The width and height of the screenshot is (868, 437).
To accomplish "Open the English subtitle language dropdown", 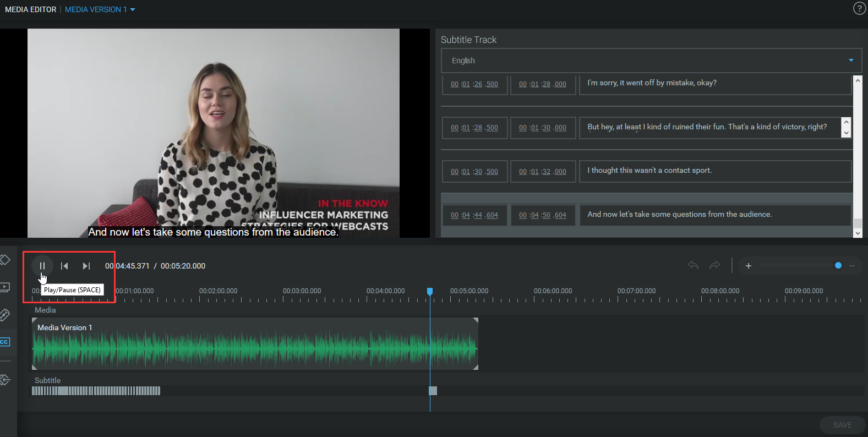I will coord(651,61).
